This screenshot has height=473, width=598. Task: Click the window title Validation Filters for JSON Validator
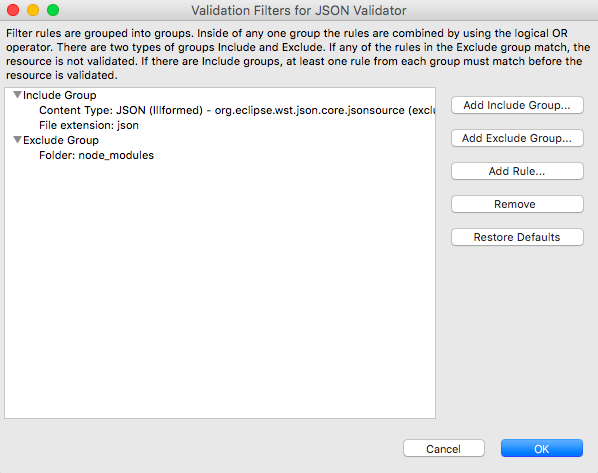click(299, 10)
